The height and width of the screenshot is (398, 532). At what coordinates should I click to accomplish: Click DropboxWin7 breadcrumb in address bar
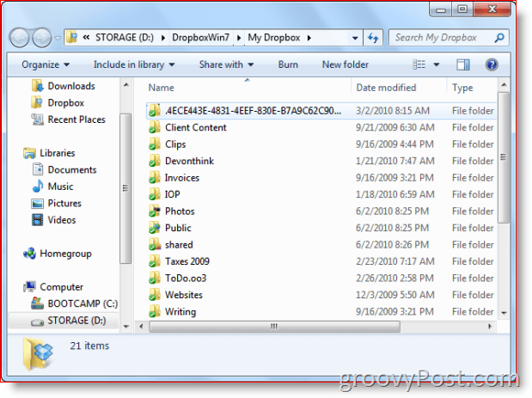coord(200,37)
